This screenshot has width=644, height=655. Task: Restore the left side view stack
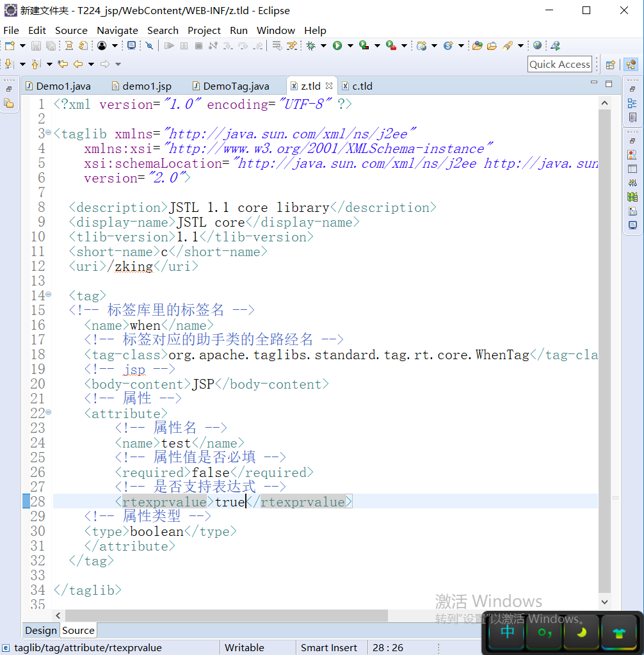click(x=9, y=89)
